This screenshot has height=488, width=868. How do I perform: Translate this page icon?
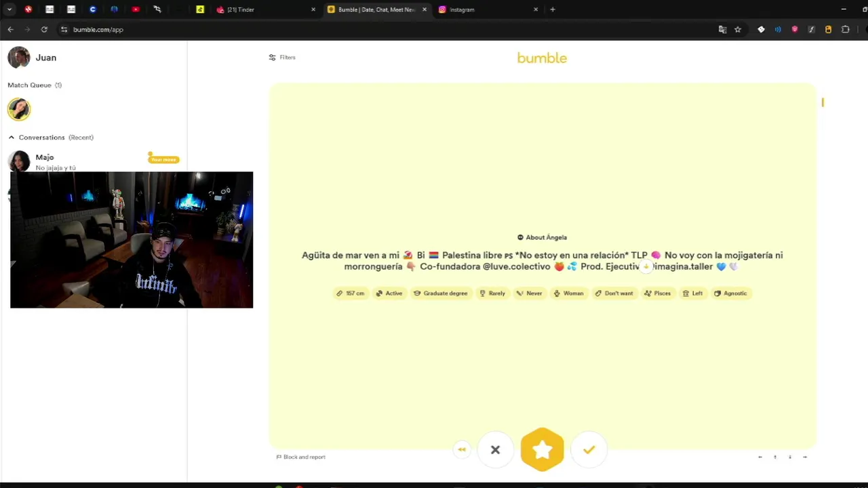(722, 30)
